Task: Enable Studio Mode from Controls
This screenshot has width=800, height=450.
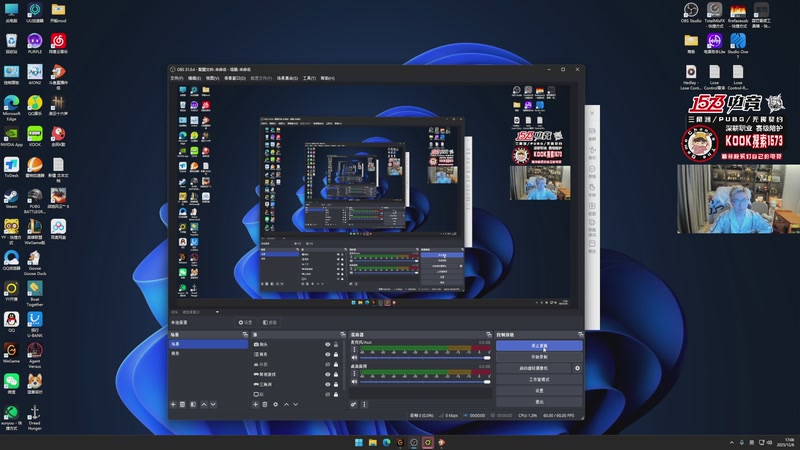Action: [539, 379]
